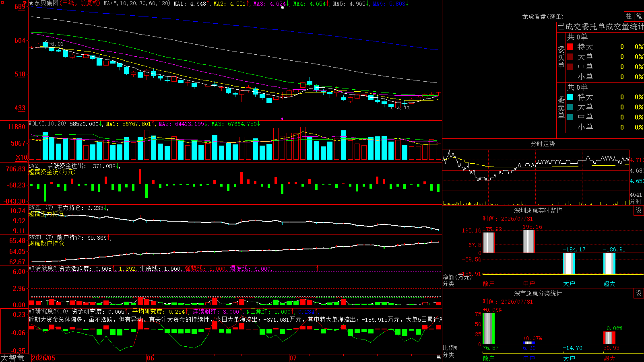Click the MA(5,10,20,30,60,120) indicator label
Viewport: 644px width, 362px height.
(137, 3)
